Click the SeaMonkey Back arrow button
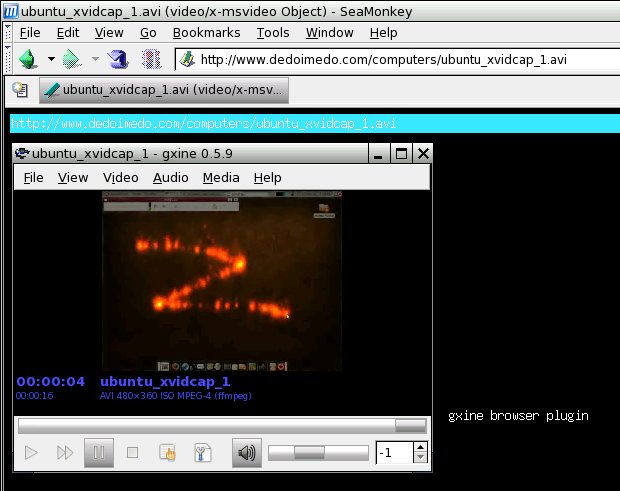Screen dimensions: 620x491 click(28, 59)
